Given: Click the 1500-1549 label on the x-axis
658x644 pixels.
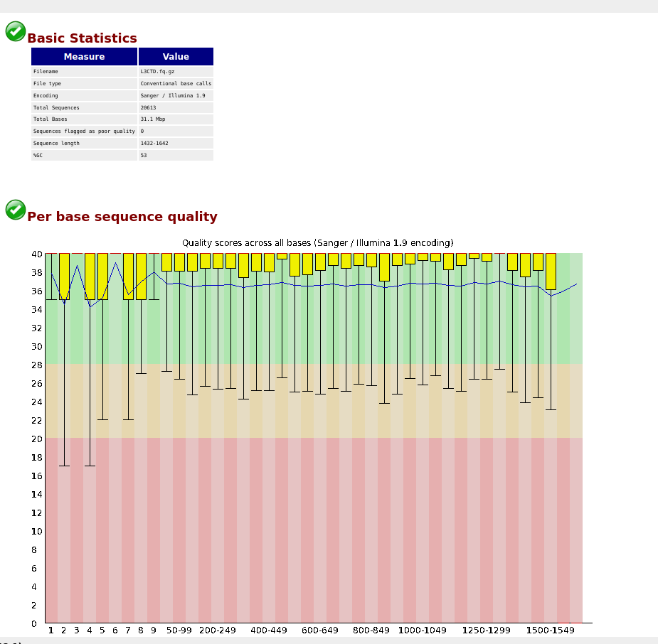Looking at the screenshot, I should (x=551, y=630).
